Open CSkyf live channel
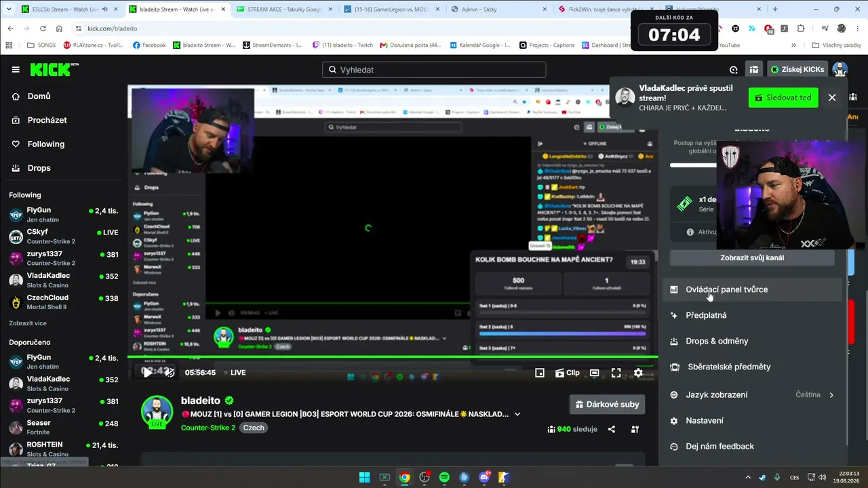This screenshot has width=868, height=488. point(64,237)
